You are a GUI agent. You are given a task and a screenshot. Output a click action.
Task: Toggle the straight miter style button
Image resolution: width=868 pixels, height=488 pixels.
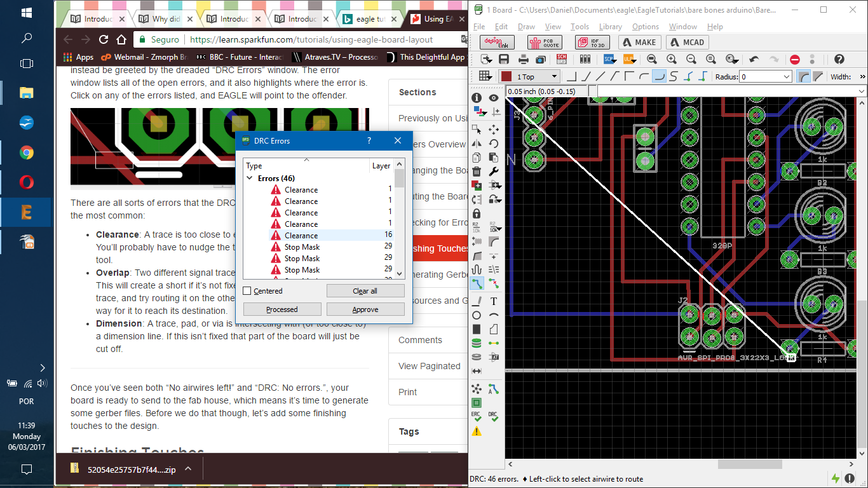[817, 77]
